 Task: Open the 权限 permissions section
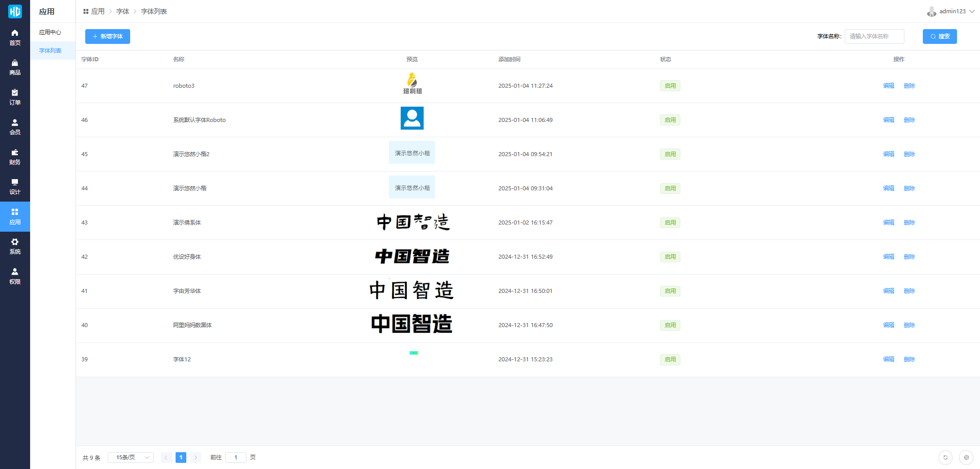coord(15,276)
